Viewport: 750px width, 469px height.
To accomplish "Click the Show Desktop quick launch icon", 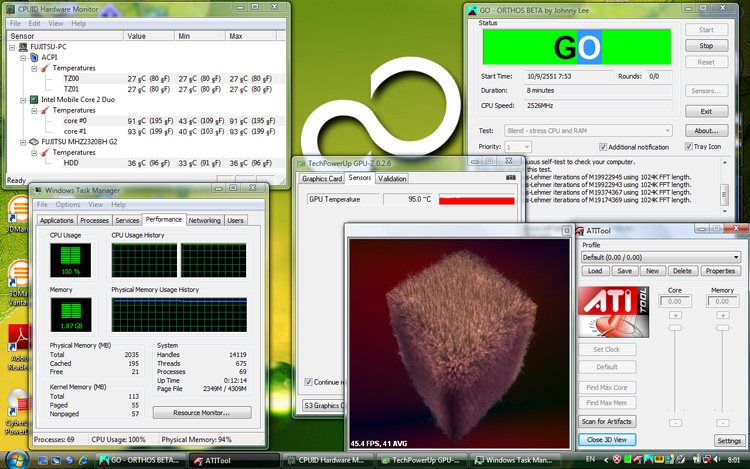I will (43, 460).
